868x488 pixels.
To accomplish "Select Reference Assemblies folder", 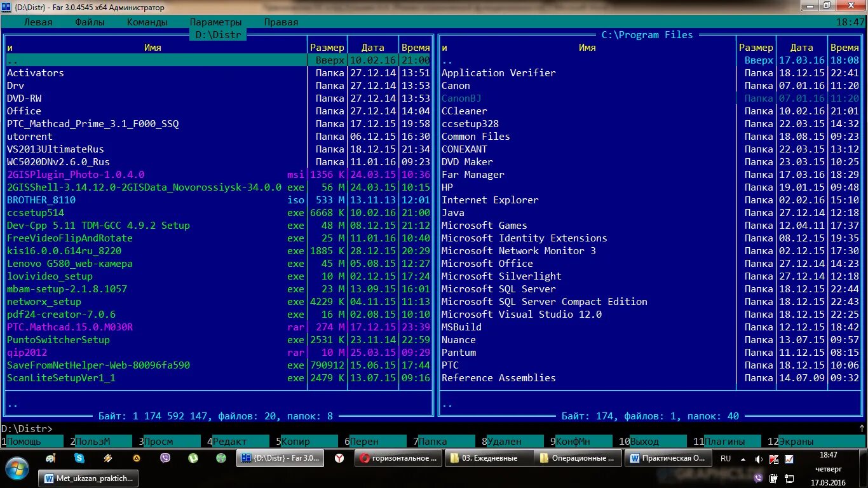I will point(499,378).
